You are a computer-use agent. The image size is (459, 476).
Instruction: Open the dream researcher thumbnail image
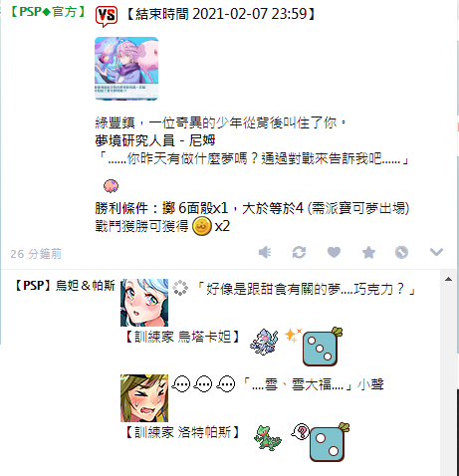click(x=126, y=69)
